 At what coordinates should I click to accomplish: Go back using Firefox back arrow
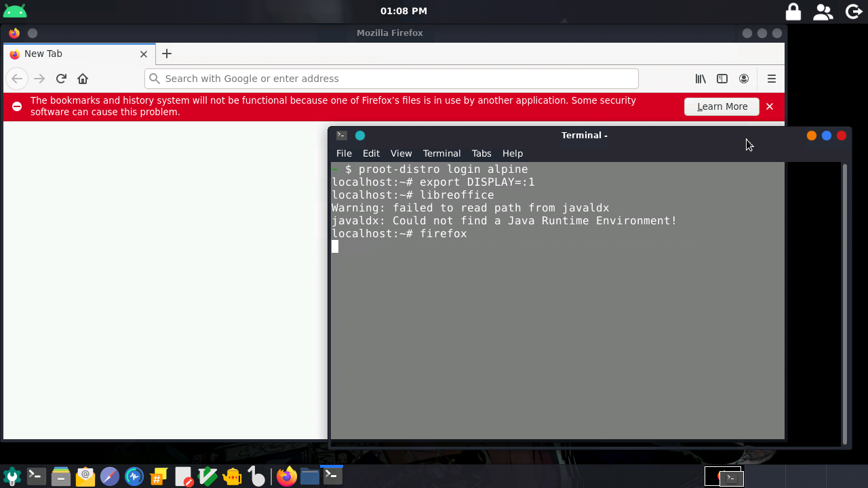pyautogui.click(x=17, y=79)
